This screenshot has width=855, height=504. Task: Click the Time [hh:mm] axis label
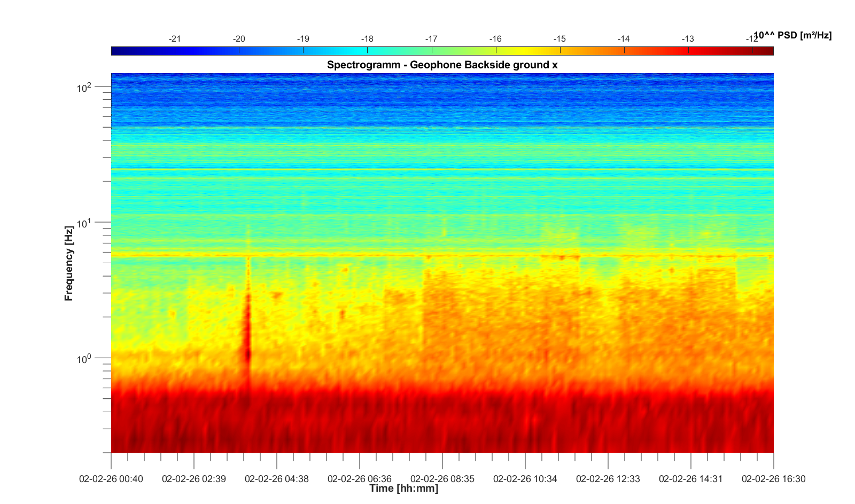pos(403,489)
